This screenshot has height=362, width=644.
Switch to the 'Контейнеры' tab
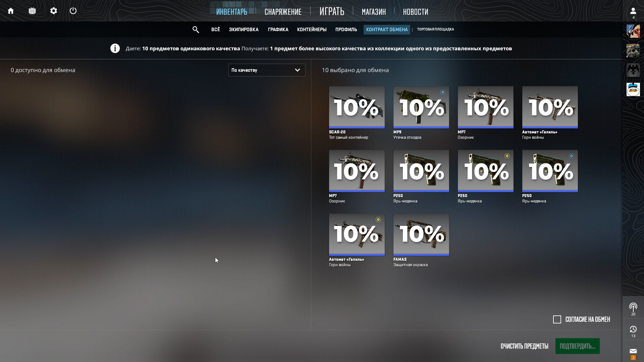click(x=312, y=29)
